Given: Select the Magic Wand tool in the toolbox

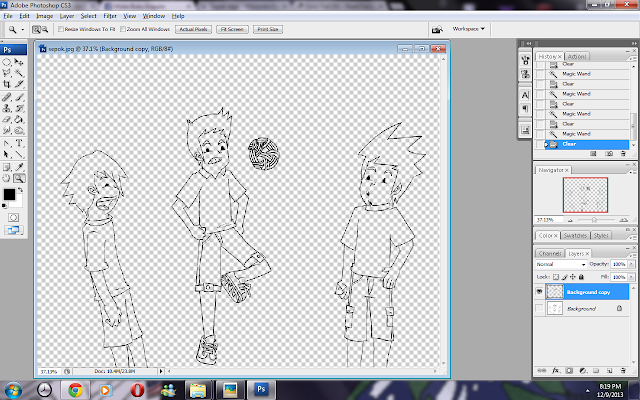Looking at the screenshot, I should pyautogui.click(x=19, y=73).
